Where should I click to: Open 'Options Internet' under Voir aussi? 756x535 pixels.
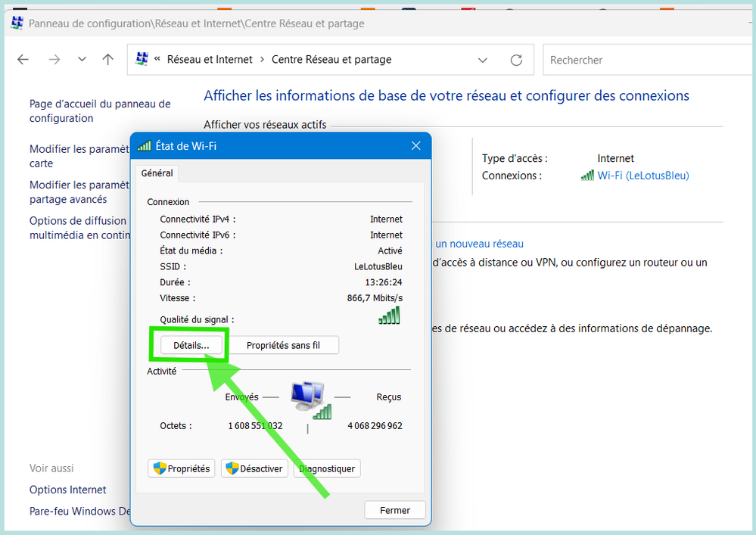point(67,490)
